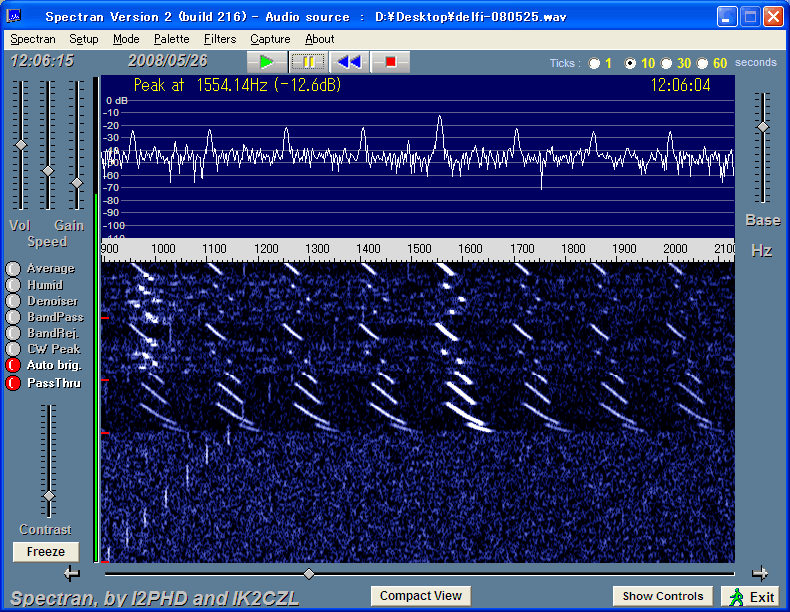Pause playback with the yellow pause button
Screen dimensions: 790x612
point(308,62)
